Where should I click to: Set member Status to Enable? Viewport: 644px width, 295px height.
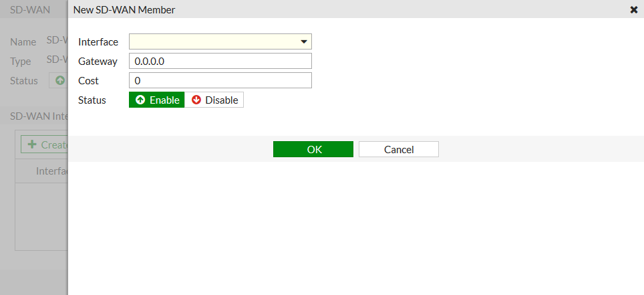pyautogui.click(x=157, y=100)
